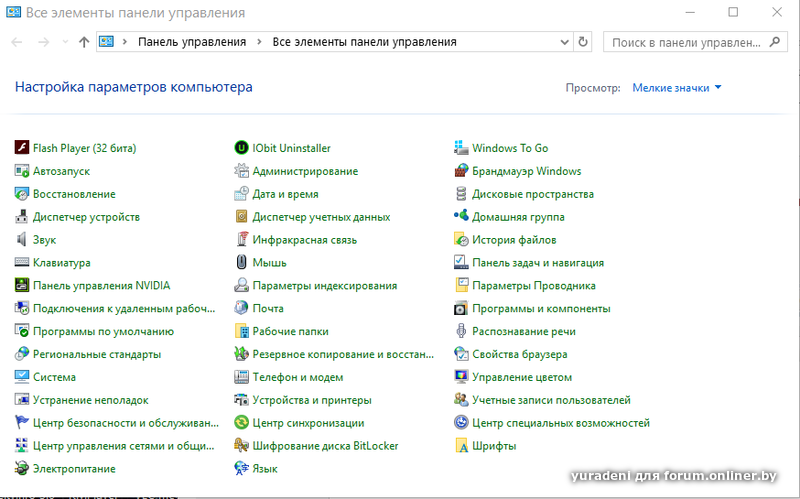This screenshot has height=499, width=800.
Task: Expand the Мелкие значки view dropdown
Action: point(677,88)
